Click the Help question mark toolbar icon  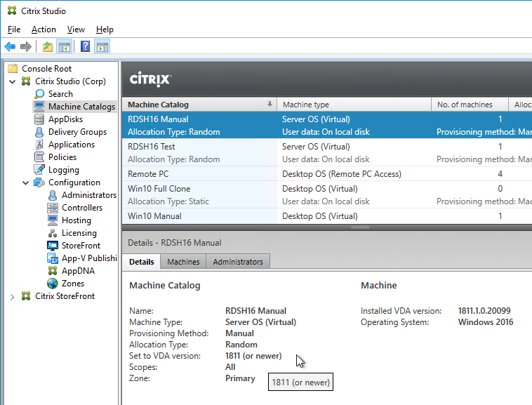(85, 46)
